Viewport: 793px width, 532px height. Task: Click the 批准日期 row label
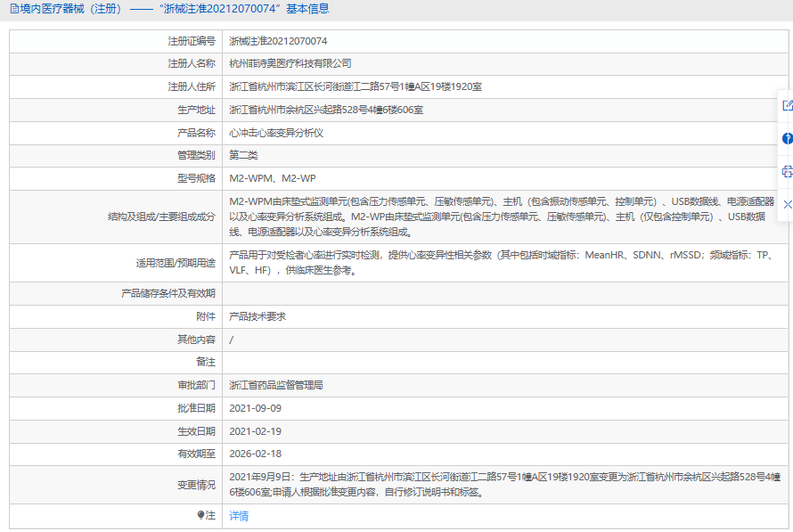click(x=196, y=408)
